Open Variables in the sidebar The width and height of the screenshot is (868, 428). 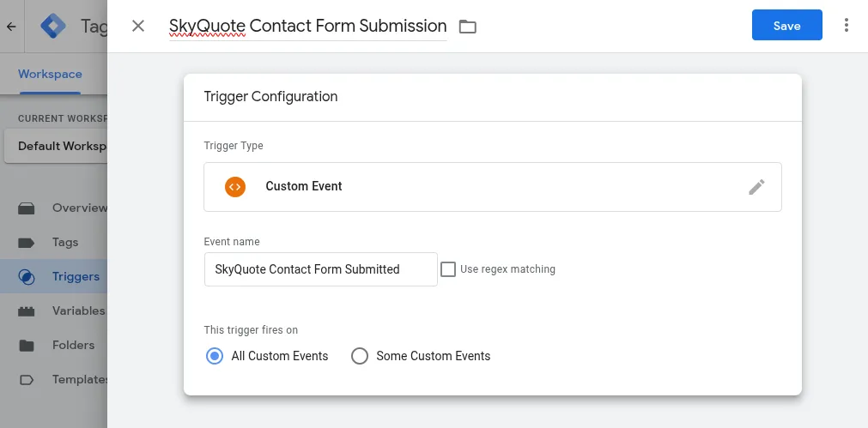pos(54,310)
